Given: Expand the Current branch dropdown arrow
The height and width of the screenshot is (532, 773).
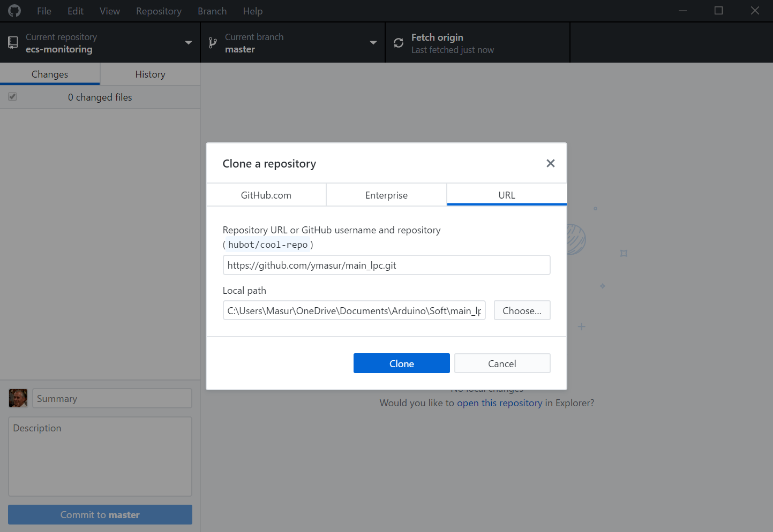Looking at the screenshot, I should coord(373,43).
